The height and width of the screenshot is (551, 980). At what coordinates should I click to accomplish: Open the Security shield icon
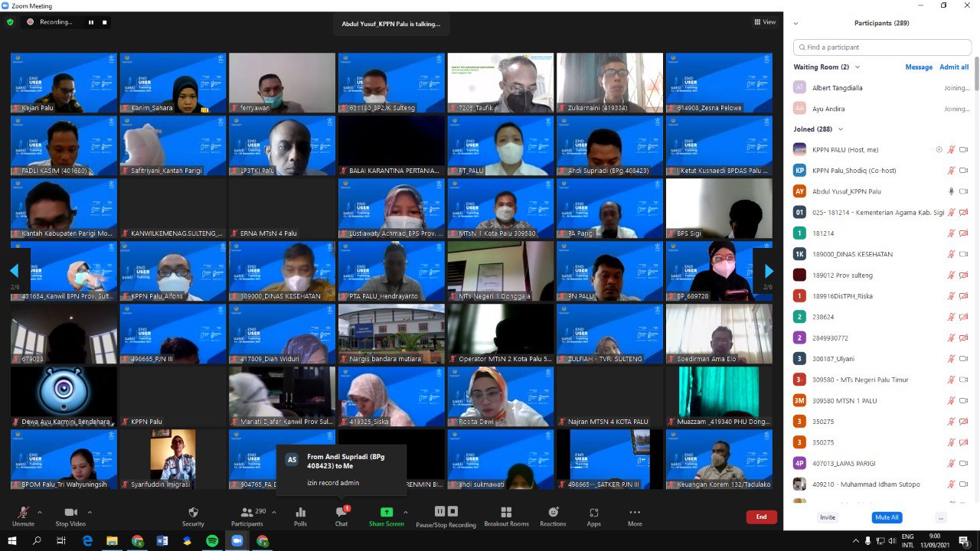tap(193, 513)
